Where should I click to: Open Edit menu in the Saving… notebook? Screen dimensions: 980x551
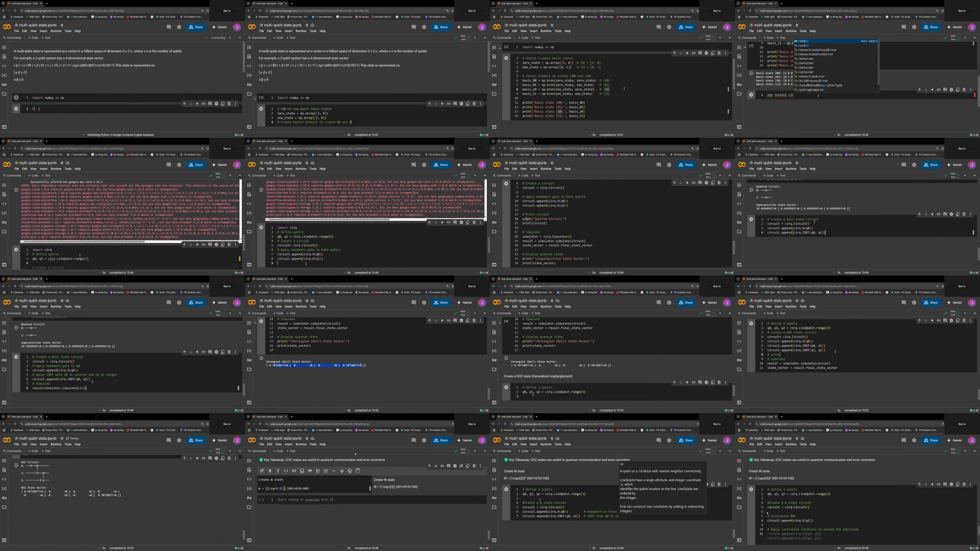point(25,444)
